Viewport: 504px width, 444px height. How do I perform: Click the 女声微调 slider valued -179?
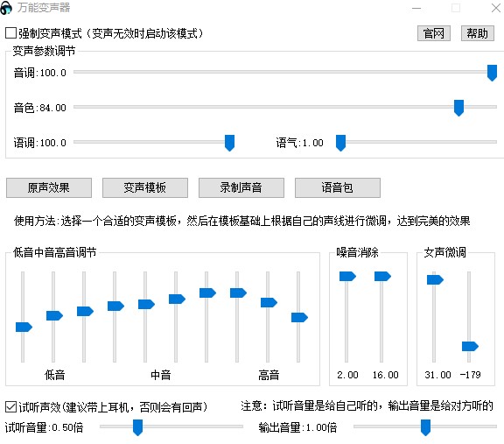(470, 346)
